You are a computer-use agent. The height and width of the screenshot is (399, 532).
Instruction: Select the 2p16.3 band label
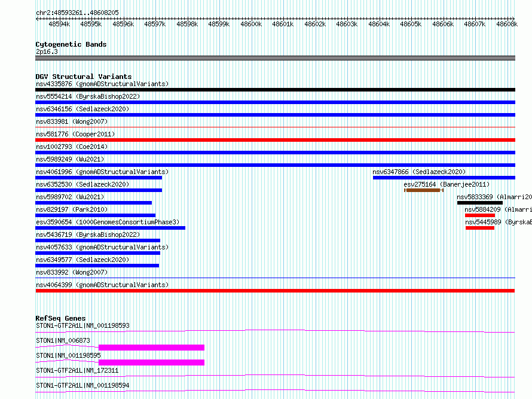[47, 51]
